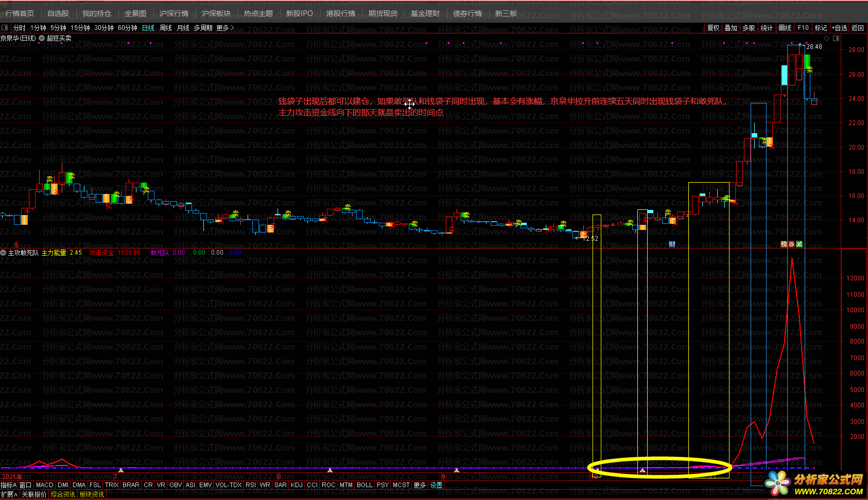Viewport: 868px width, 500px height.
Task: Switch indicator to BRAR
Action: 131,485
